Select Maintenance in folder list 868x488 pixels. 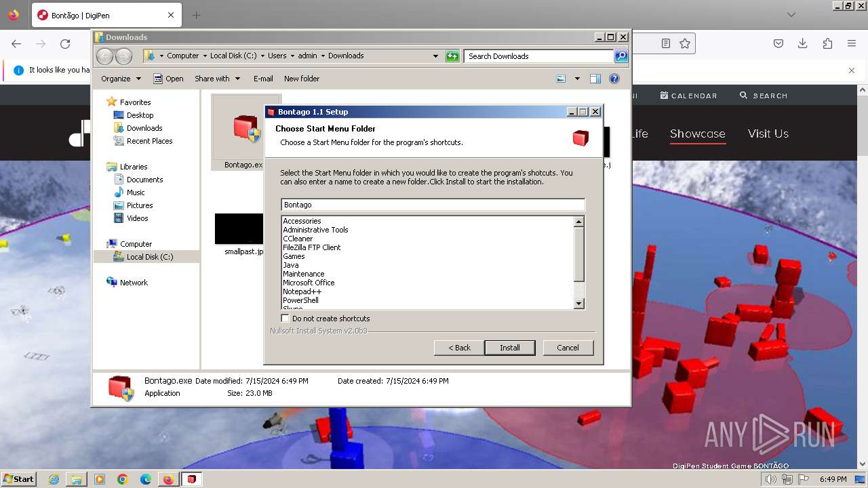303,274
